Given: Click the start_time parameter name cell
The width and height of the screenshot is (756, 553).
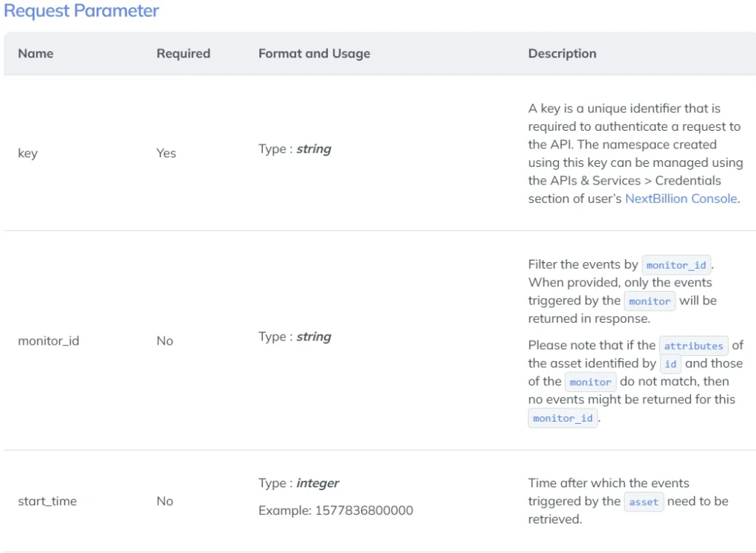Looking at the screenshot, I should pos(47,501).
